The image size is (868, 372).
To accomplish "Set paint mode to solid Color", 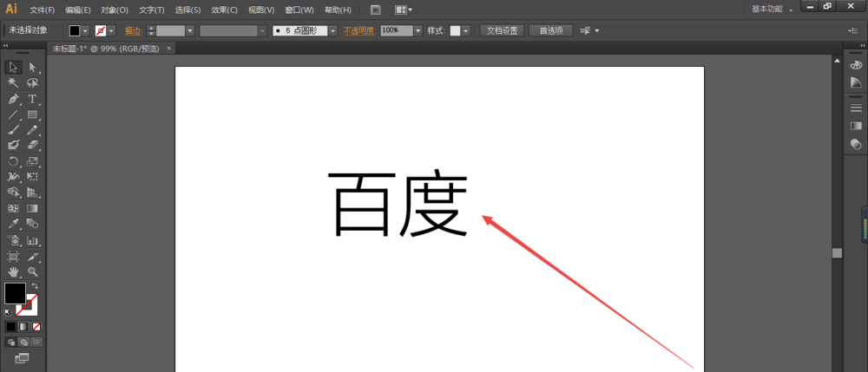I will coord(11,327).
